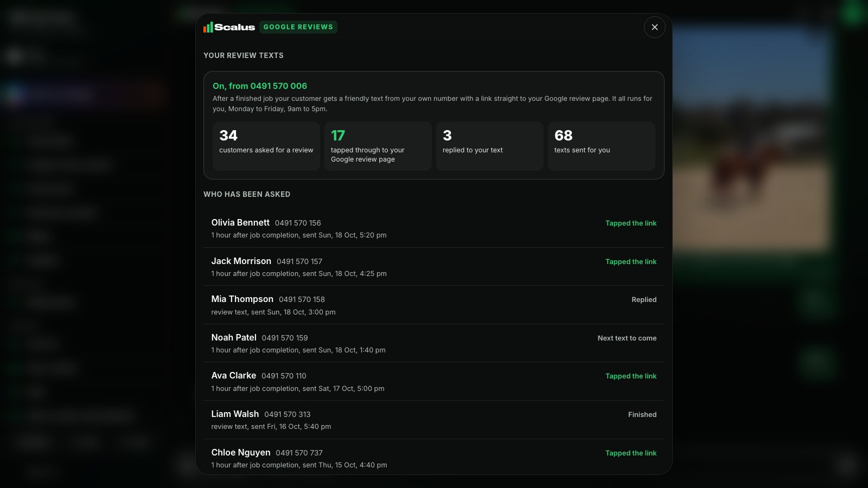Open the Mia Thompson entry
Image resolution: width=868 pixels, height=488 pixels.
(x=434, y=305)
